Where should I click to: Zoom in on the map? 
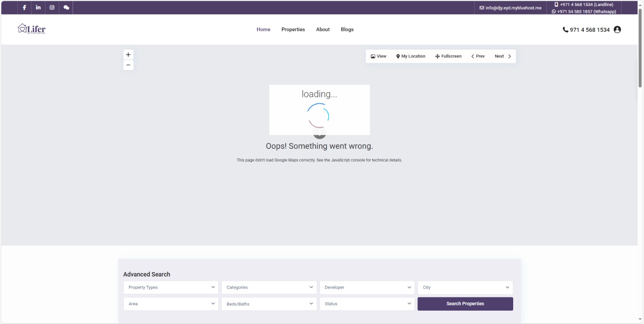(128, 55)
